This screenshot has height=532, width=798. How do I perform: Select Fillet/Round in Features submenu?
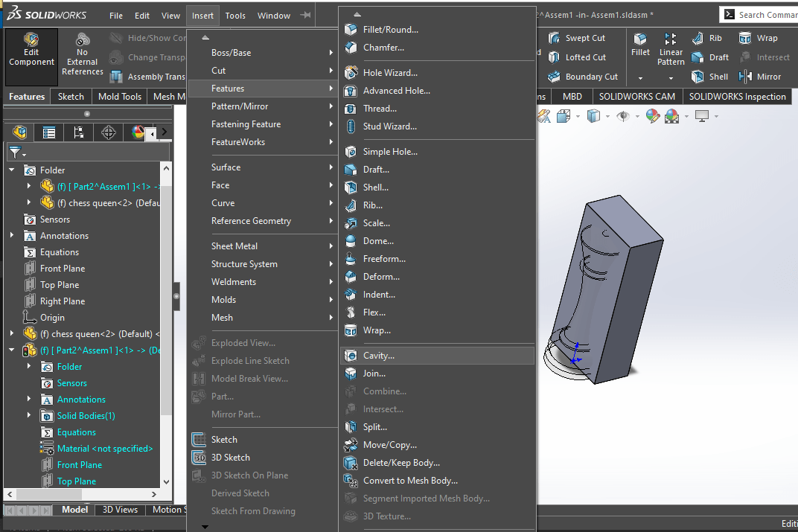(437, 30)
